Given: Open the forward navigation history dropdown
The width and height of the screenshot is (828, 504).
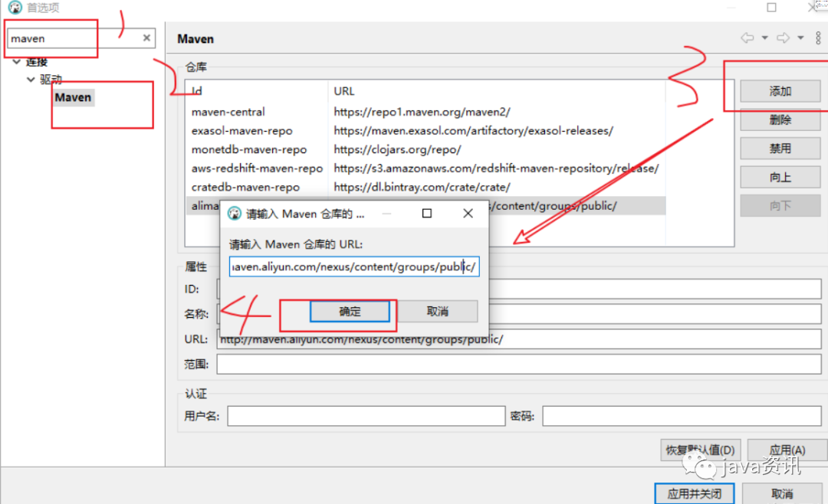Looking at the screenshot, I should tap(800, 38).
